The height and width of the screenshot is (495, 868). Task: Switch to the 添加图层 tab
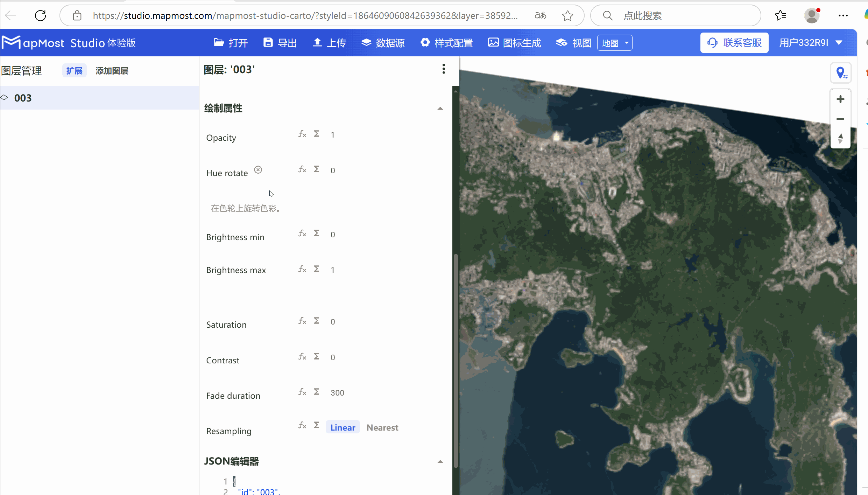[112, 70]
